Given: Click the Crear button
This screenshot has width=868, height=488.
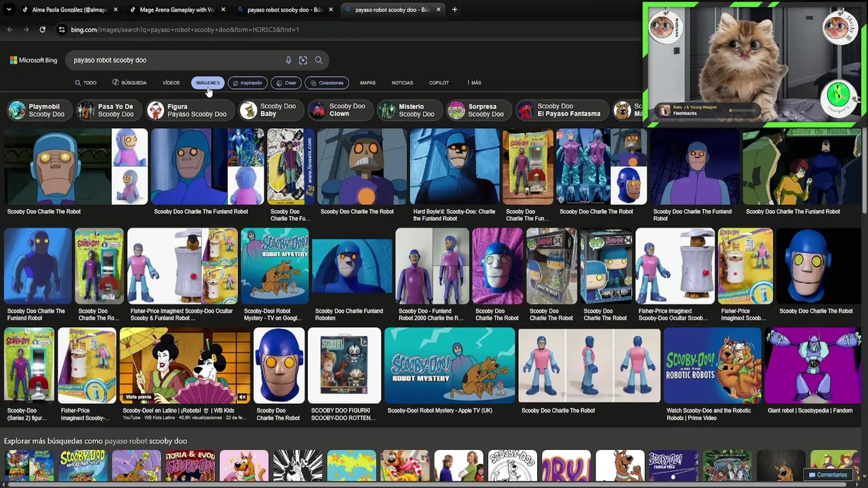Looking at the screenshot, I should (286, 83).
